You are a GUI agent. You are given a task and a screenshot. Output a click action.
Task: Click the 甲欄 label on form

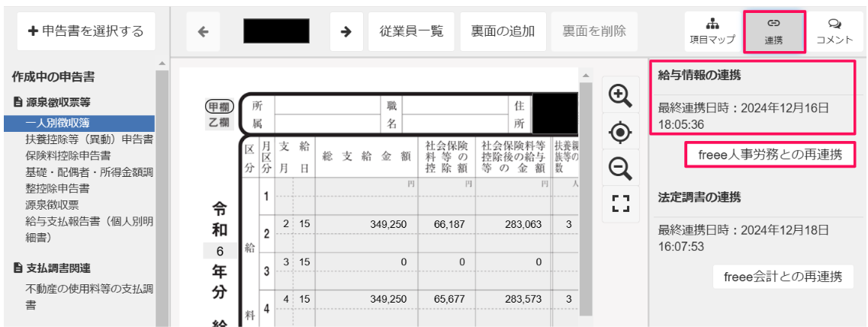click(x=220, y=106)
